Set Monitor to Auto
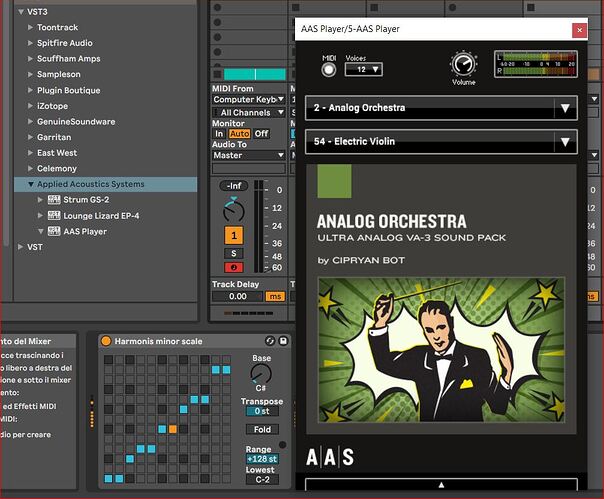 (x=240, y=133)
